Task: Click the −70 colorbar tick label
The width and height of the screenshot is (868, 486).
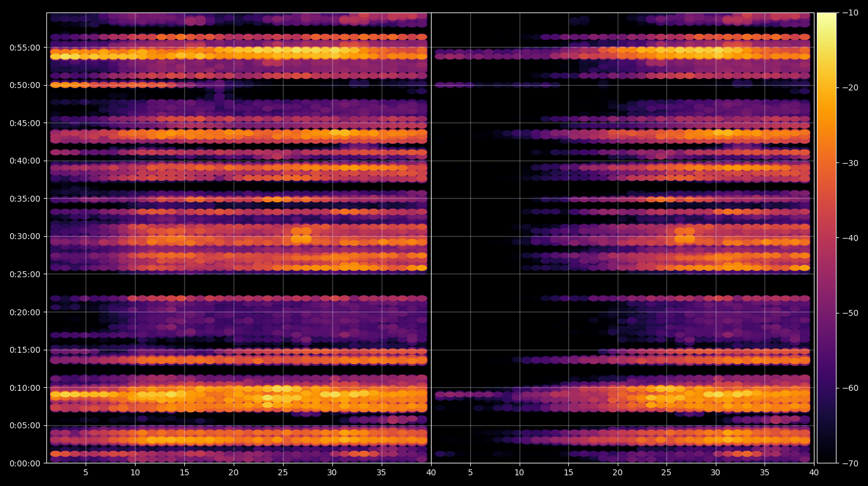Action: click(x=850, y=463)
